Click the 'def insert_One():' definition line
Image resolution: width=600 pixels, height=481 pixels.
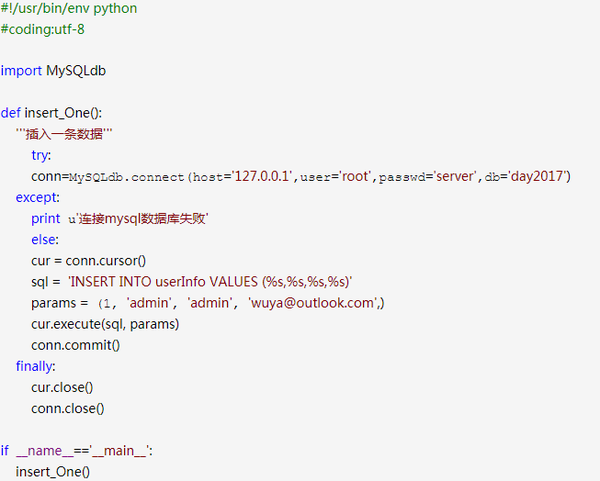coord(51,113)
